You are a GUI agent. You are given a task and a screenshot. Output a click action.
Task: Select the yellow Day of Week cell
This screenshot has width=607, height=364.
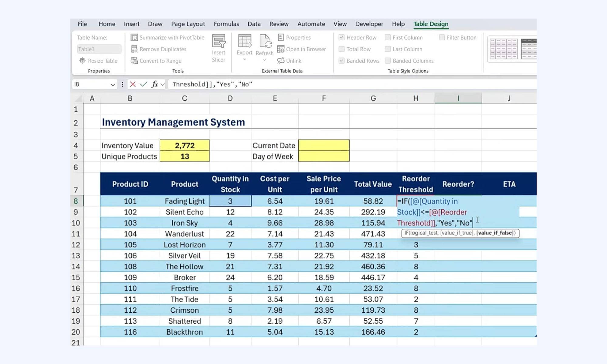point(324,156)
